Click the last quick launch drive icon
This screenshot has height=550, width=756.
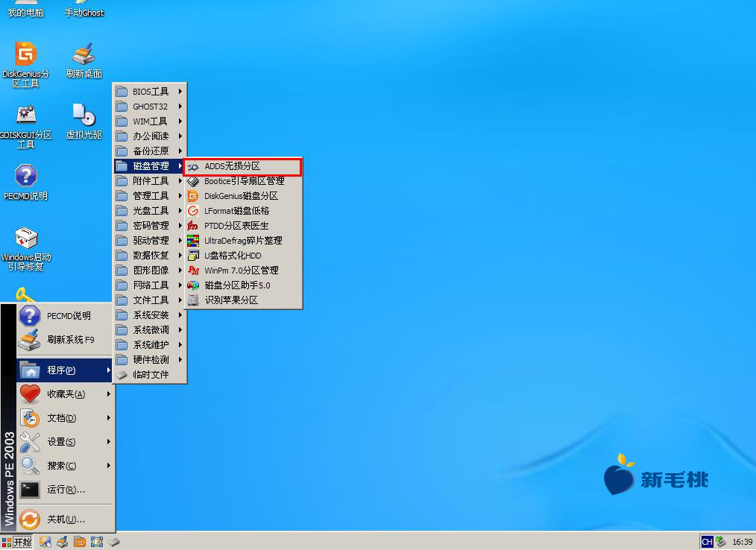(x=114, y=543)
